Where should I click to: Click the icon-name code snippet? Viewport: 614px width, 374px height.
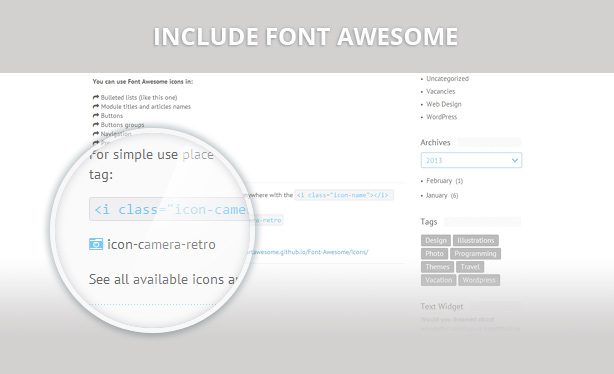point(343,195)
